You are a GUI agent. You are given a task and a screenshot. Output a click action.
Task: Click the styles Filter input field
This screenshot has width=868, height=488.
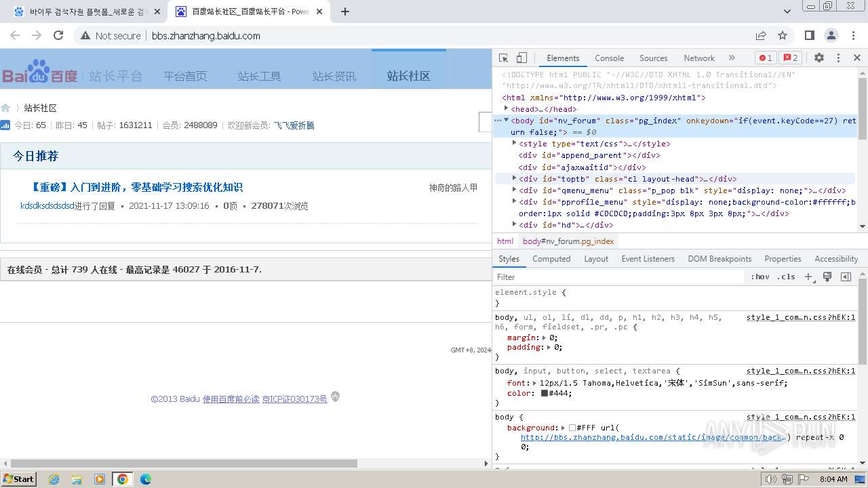tap(618, 277)
